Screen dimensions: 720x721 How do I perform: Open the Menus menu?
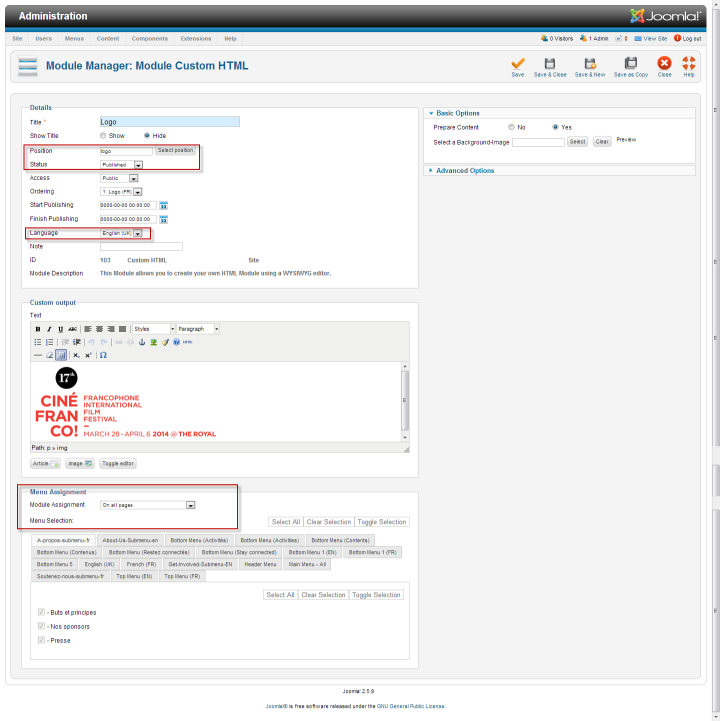pyautogui.click(x=74, y=39)
